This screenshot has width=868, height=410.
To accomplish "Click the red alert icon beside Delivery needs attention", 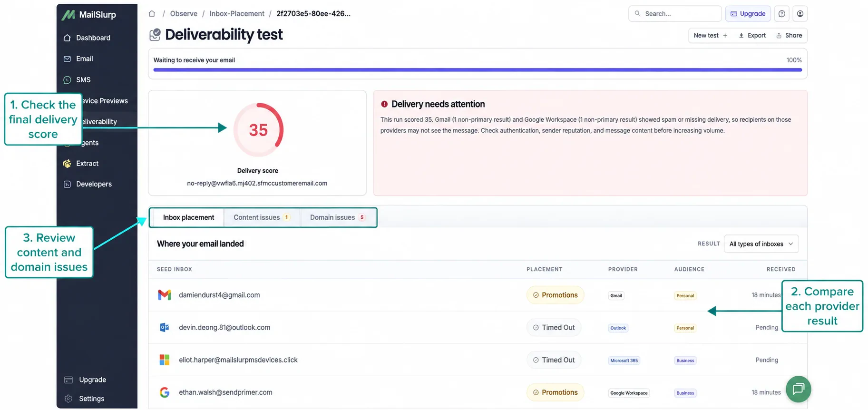I will pyautogui.click(x=384, y=104).
